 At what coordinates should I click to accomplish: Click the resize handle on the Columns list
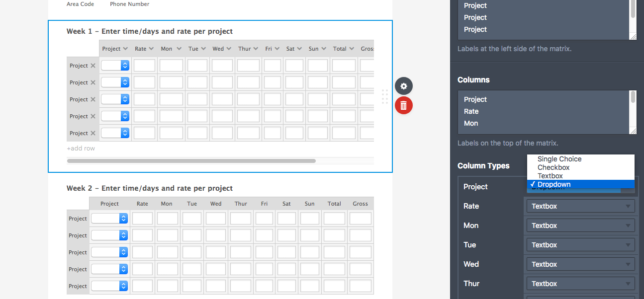point(634,130)
